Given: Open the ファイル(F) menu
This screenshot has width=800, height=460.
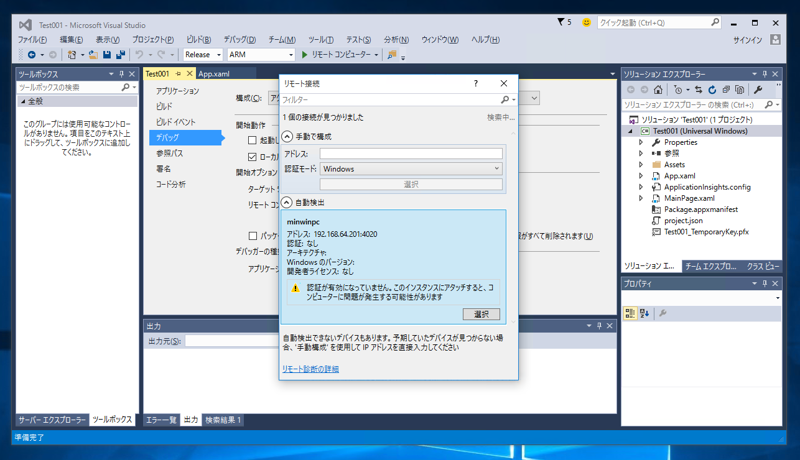Looking at the screenshot, I should pos(32,39).
